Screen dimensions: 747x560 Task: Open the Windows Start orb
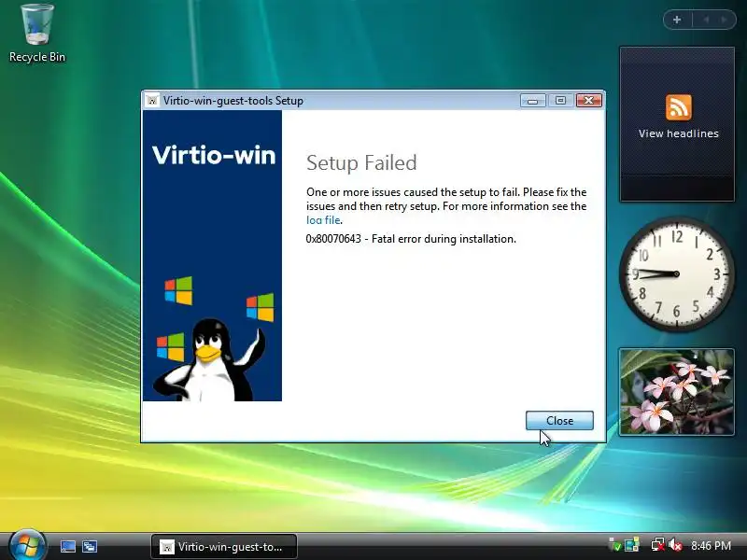coord(27,545)
